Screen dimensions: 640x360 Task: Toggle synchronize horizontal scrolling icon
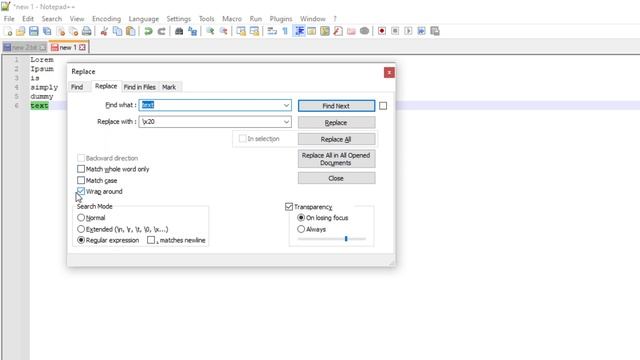pos(254,31)
